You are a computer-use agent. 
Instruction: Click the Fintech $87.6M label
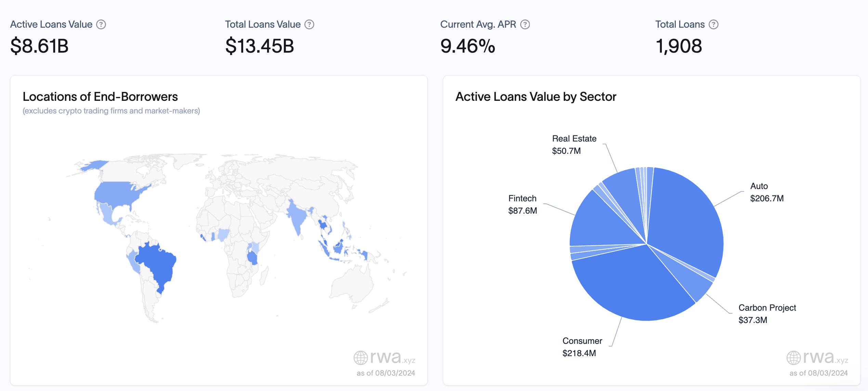coord(523,204)
